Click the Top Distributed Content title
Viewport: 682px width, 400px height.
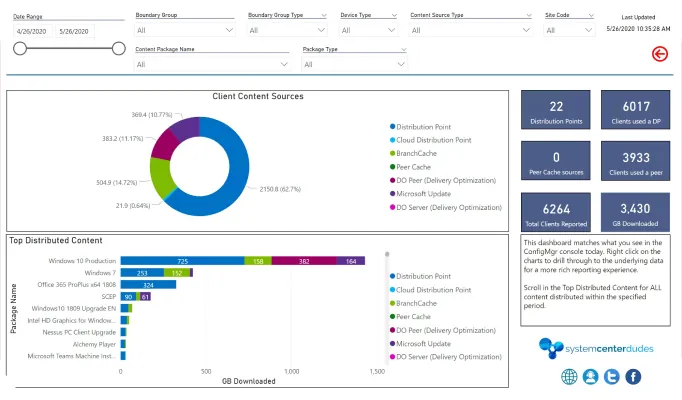point(56,240)
